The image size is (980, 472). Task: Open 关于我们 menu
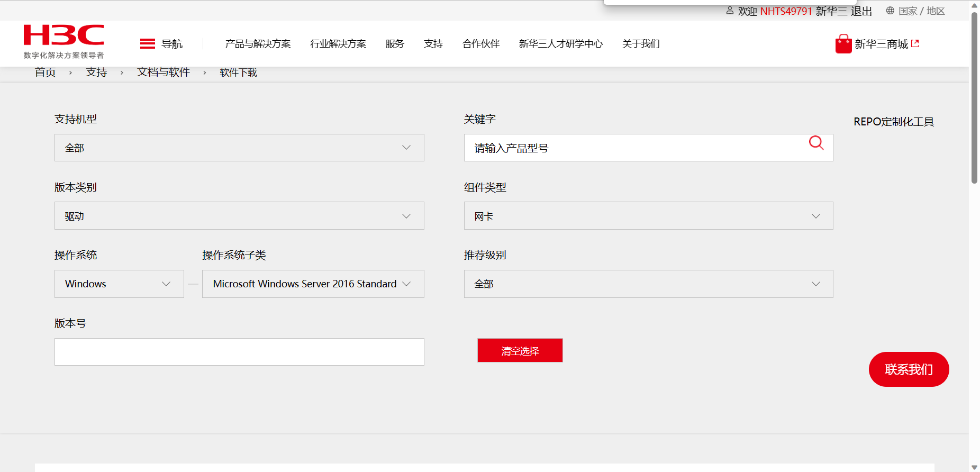click(641, 44)
